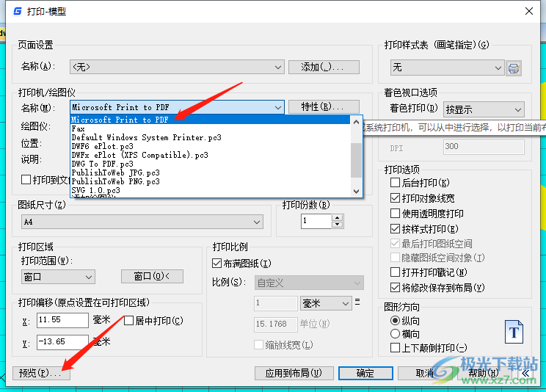Choose Default Windows System Printer.pc3

(210, 137)
